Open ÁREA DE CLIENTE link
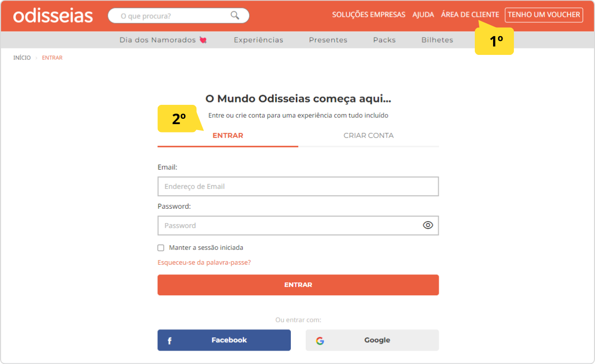Screen dimensions: 595x364 pos(470,15)
